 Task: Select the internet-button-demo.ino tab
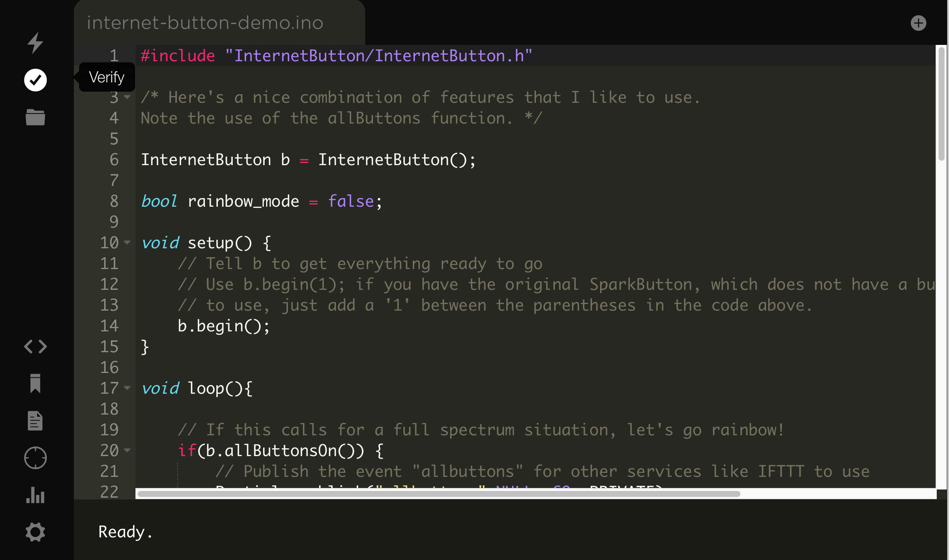point(219,23)
